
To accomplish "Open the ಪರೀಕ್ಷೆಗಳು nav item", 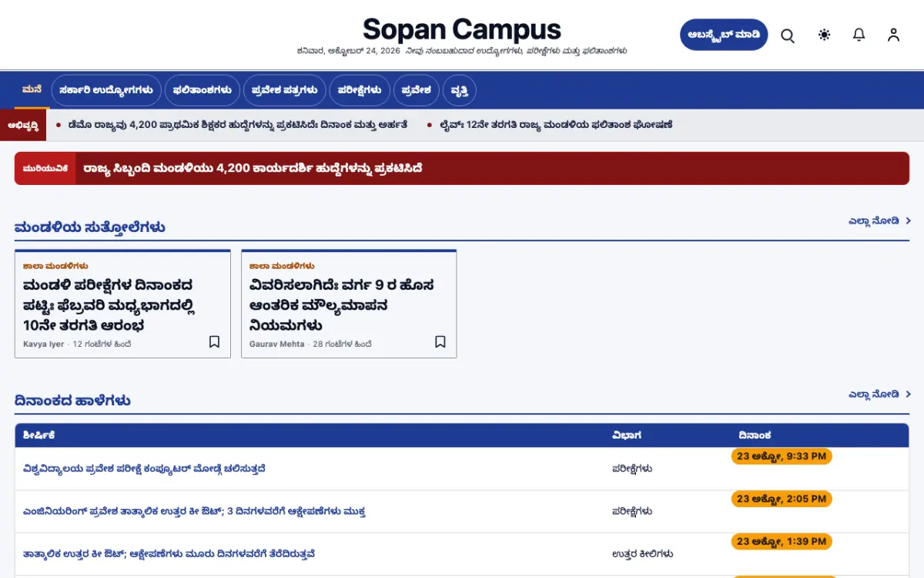I will [360, 90].
